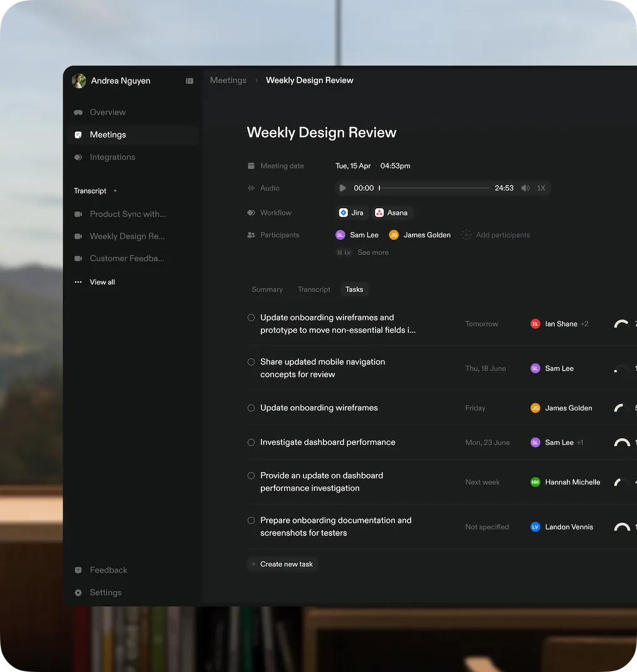Select the Tasks tab
Image resolution: width=637 pixels, height=672 pixels.
[354, 289]
